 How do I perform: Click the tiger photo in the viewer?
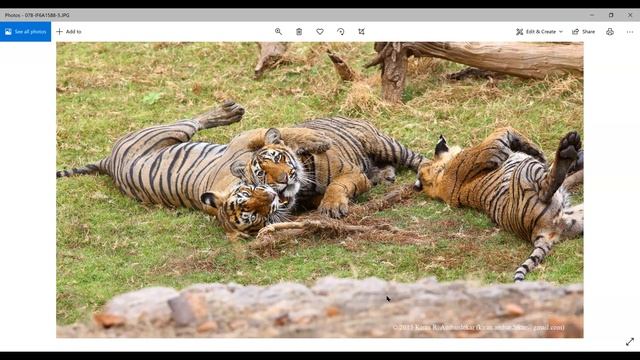320,189
